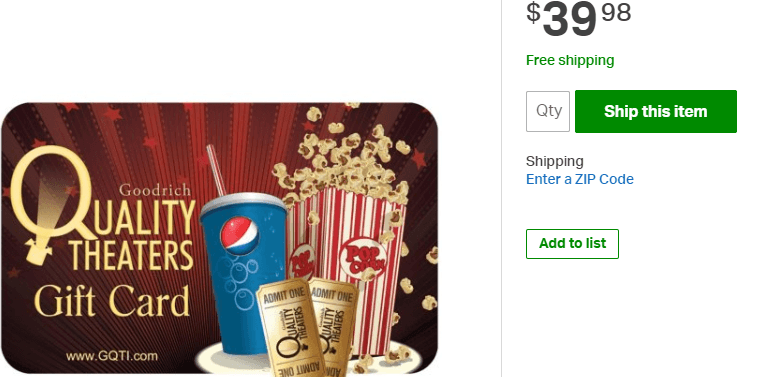Click the Qty quantity input box
This screenshot has height=377, width=777.
[x=548, y=111]
